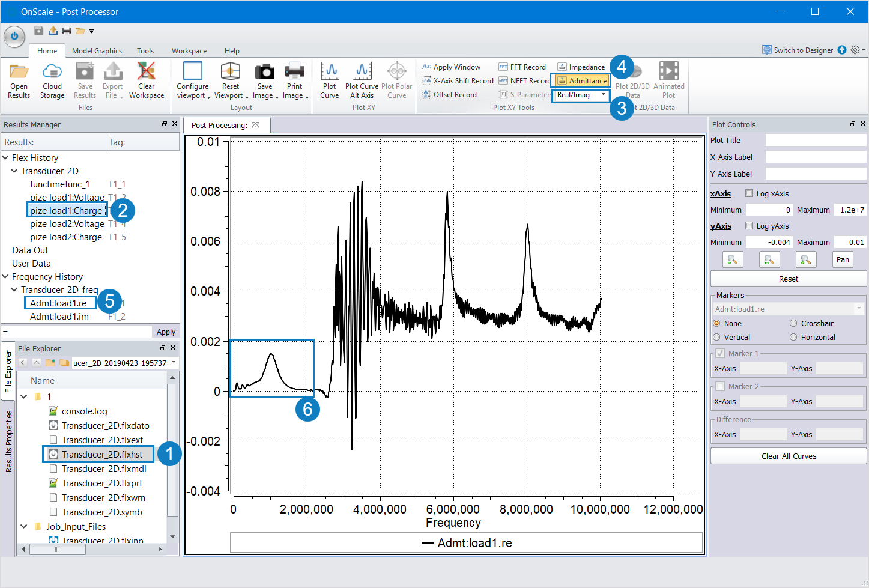The image size is (869, 588).
Task: Click the File Explorer vertical scrollbar
Action: (172, 449)
